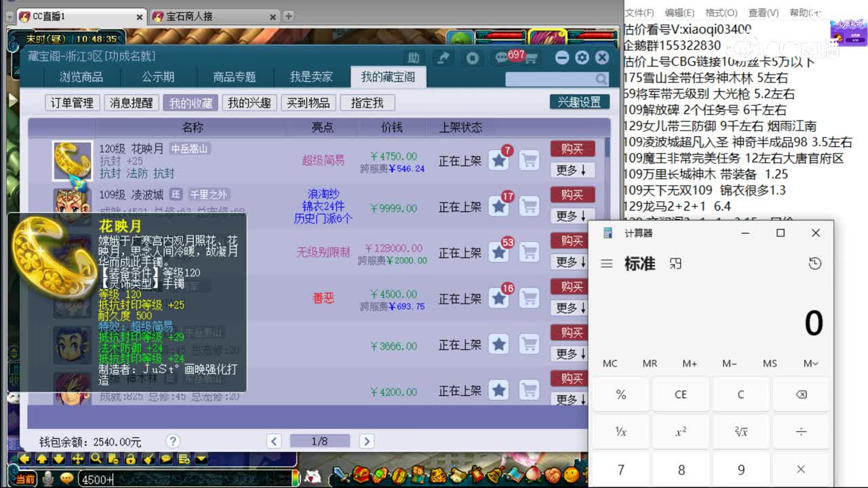Screen dimensions: 868x488
Task: Open the 助 helper icon in treasure pavilion header
Action: pyautogui.click(x=413, y=58)
